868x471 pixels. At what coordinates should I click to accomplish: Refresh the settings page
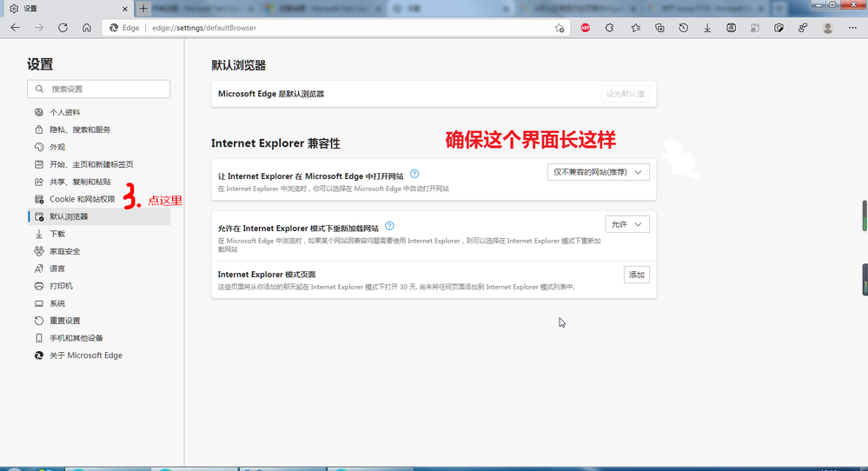(63, 28)
